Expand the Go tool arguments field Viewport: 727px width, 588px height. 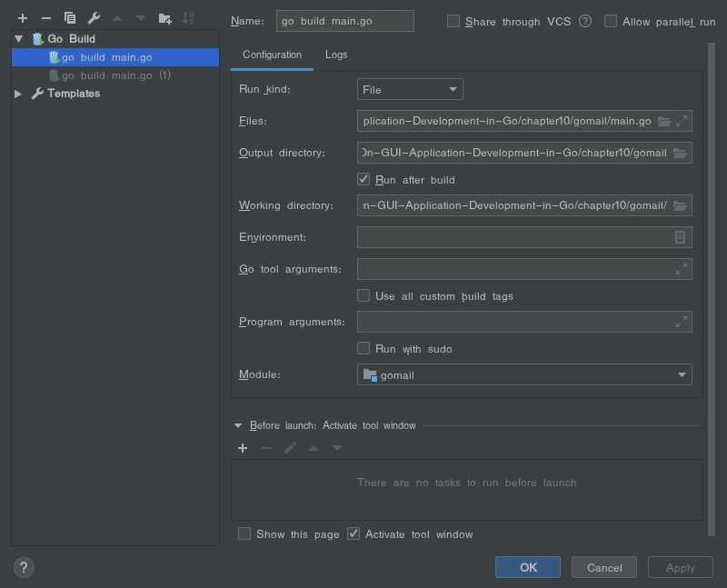pos(682,269)
